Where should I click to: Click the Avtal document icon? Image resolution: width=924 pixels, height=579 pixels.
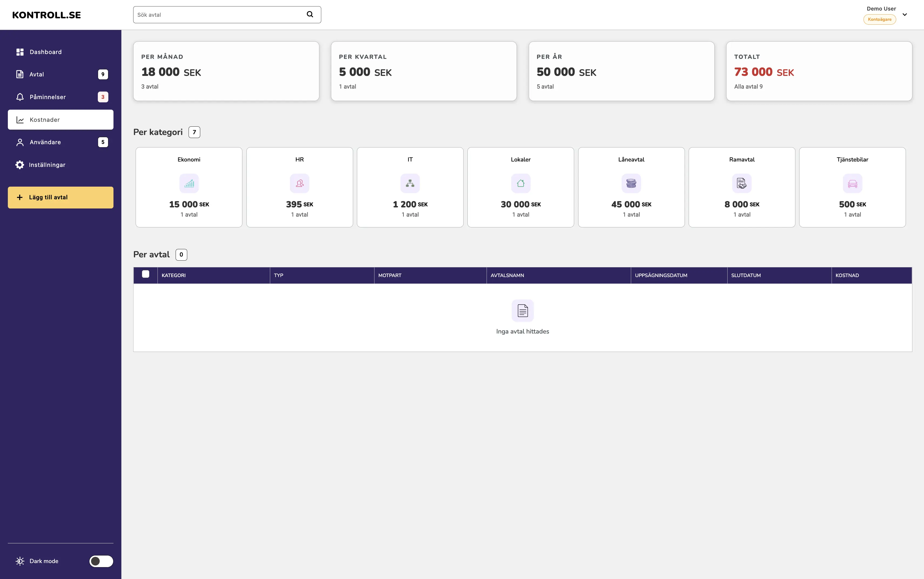coord(20,74)
